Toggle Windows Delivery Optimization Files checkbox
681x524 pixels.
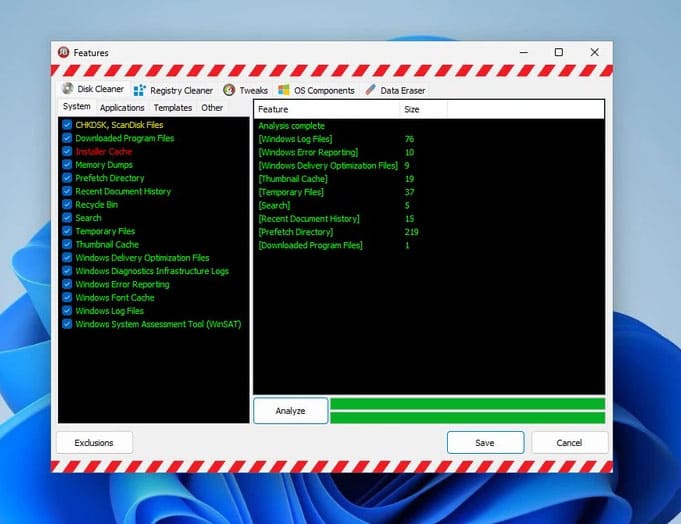tap(67, 257)
